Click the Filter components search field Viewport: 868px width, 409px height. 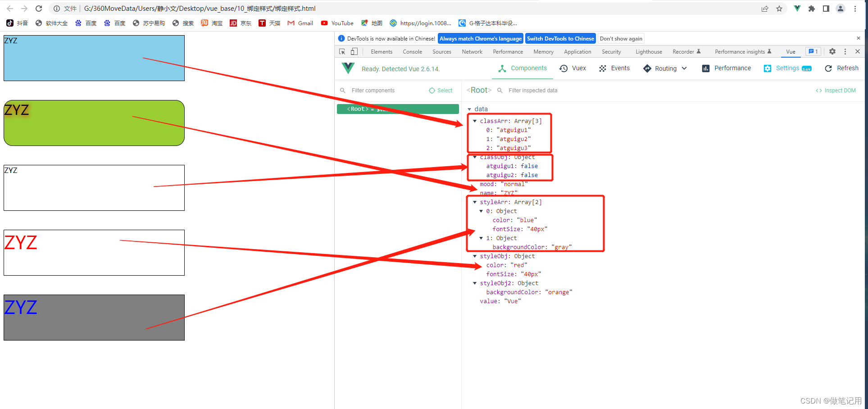(x=383, y=91)
